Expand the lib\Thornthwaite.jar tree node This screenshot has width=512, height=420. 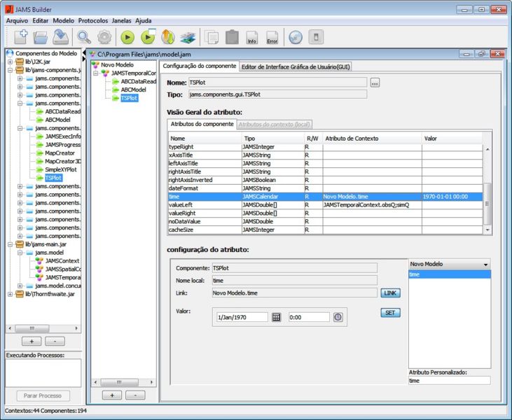11,294
